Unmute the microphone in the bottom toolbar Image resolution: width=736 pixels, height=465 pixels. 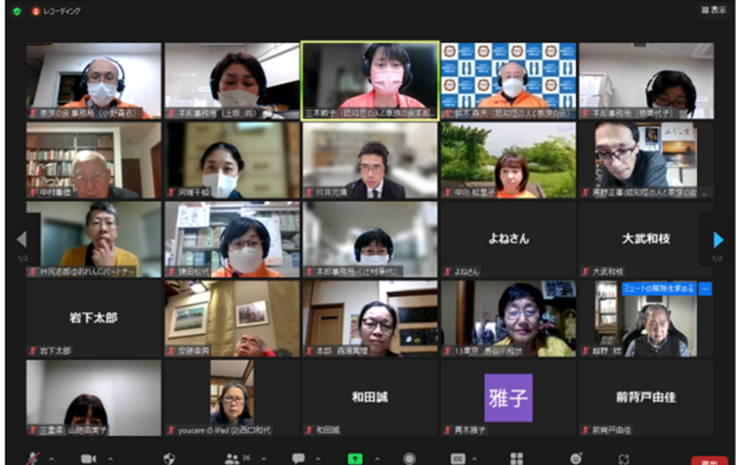(x=33, y=458)
